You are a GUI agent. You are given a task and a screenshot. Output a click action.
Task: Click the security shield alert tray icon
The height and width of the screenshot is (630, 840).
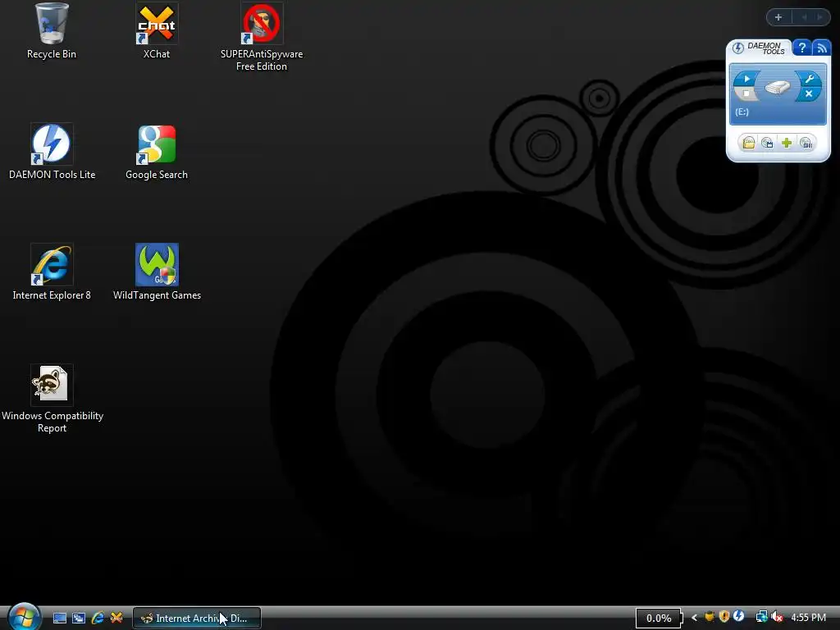(x=724, y=617)
